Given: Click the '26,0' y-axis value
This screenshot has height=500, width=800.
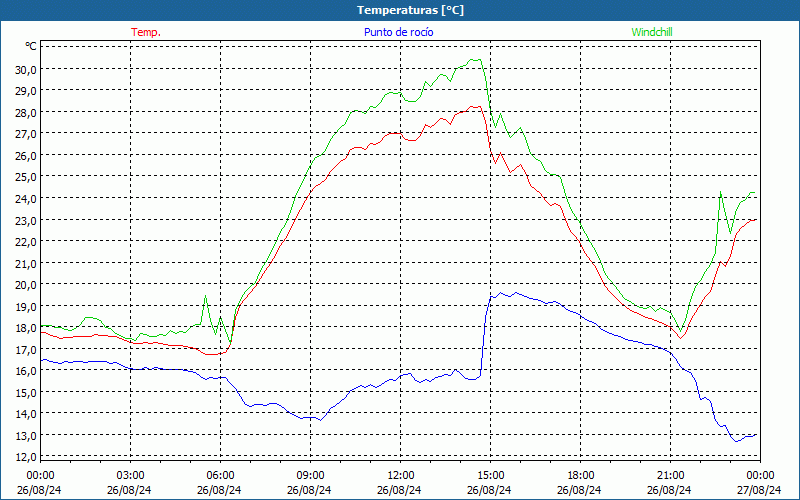Looking at the screenshot, I should 26,156.
